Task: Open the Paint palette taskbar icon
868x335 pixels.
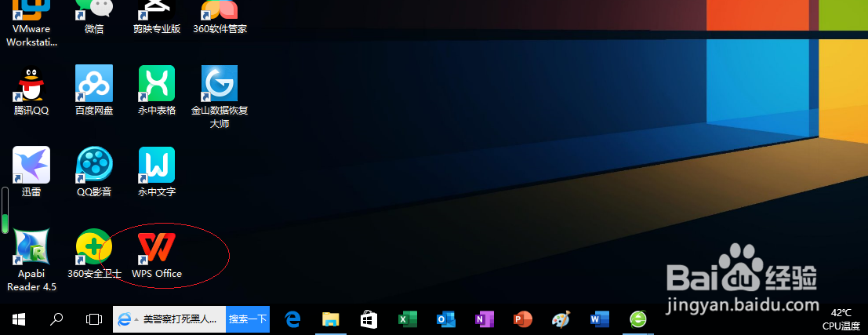Action: (561, 319)
